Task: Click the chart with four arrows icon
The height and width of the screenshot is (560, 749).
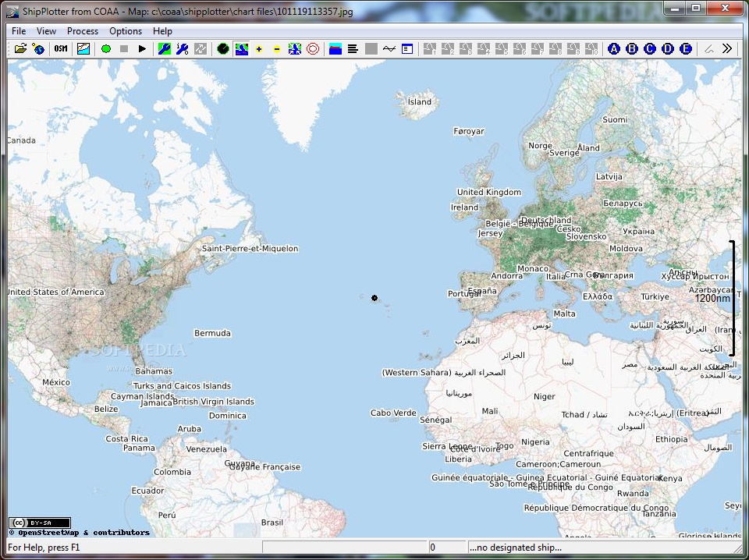Action: click(295, 48)
